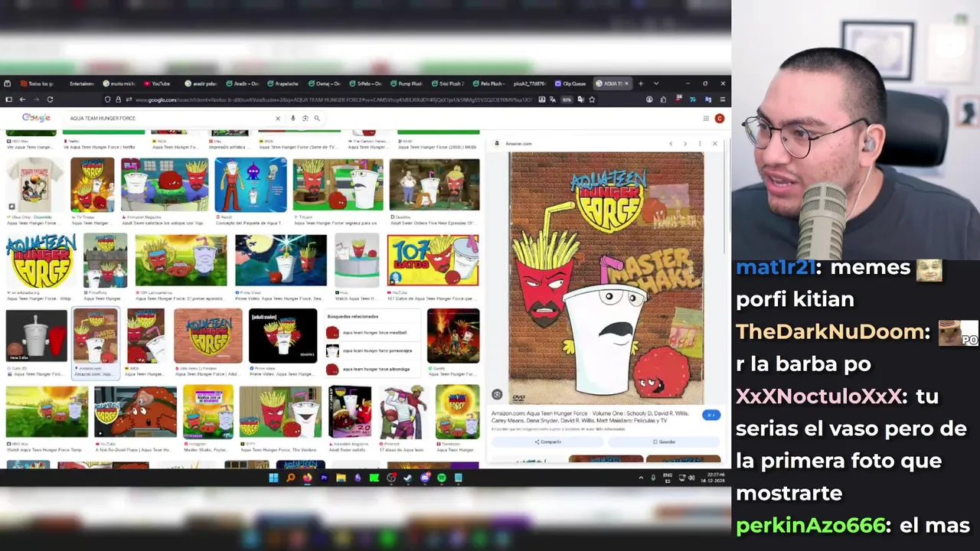The height and width of the screenshot is (551, 980).
Task: Open the 107 Datos YouTube thumbnail
Action: (433, 260)
